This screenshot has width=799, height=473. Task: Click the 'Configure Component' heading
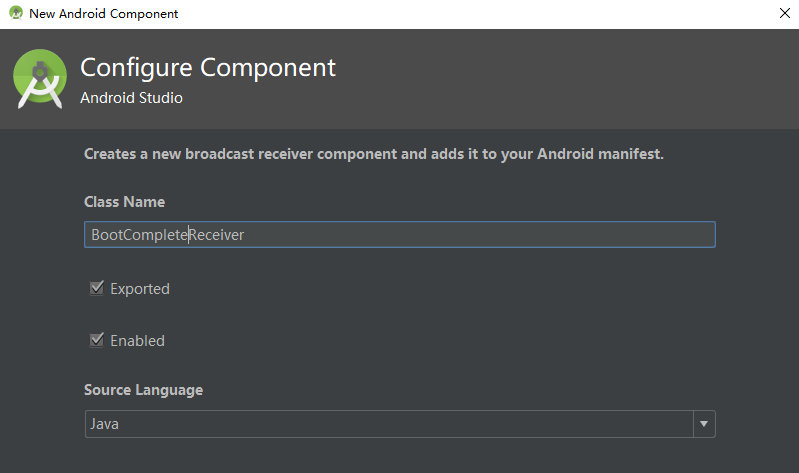click(x=208, y=68)
